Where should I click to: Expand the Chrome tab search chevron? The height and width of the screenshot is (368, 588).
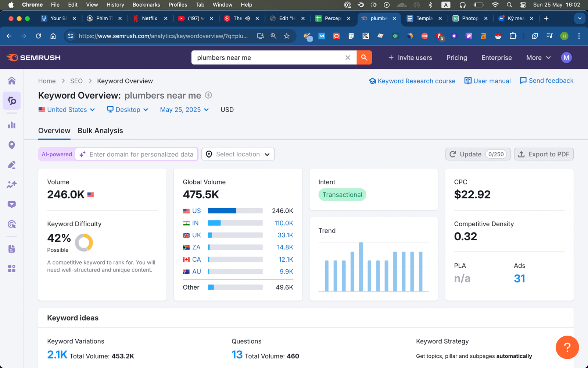click(580, 18)
